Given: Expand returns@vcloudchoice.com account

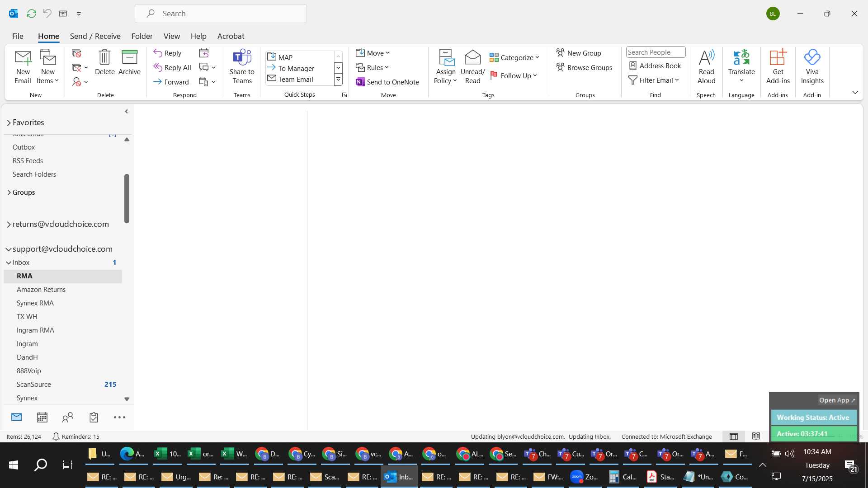Looking at the screenshot, I should [9, 225].
